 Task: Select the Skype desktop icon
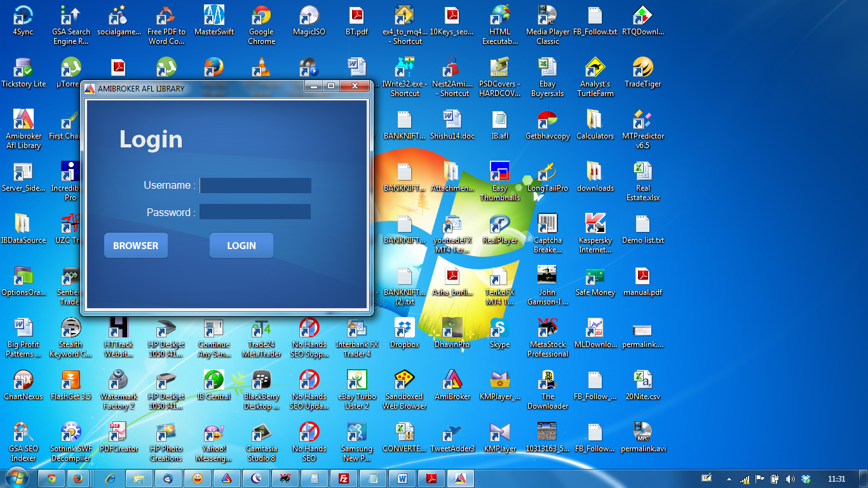(x=500, y=333)
